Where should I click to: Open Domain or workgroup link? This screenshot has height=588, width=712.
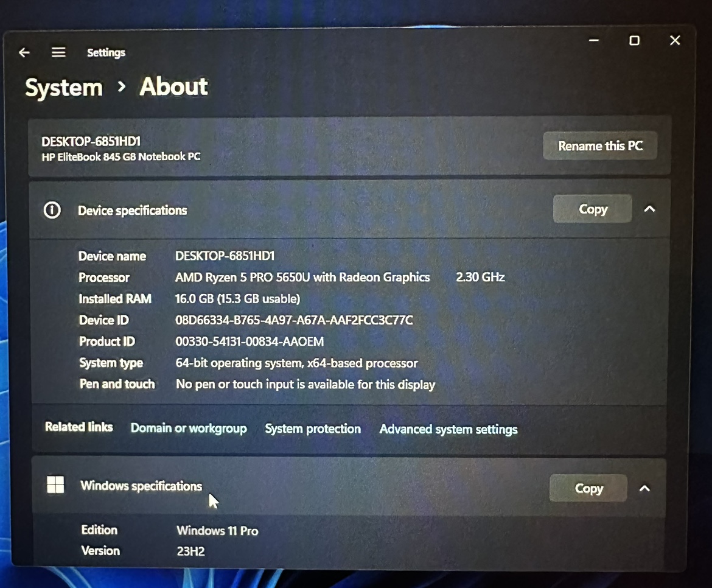point(189,428)
